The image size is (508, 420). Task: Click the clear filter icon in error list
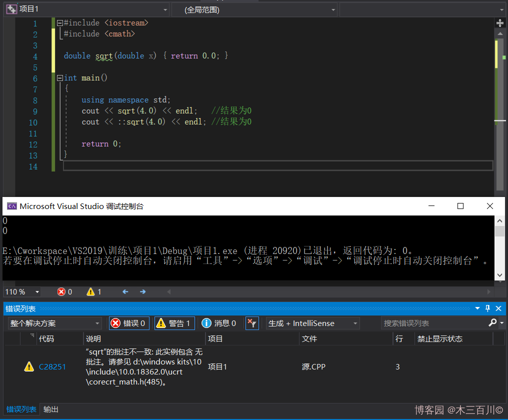coord(252,323)
